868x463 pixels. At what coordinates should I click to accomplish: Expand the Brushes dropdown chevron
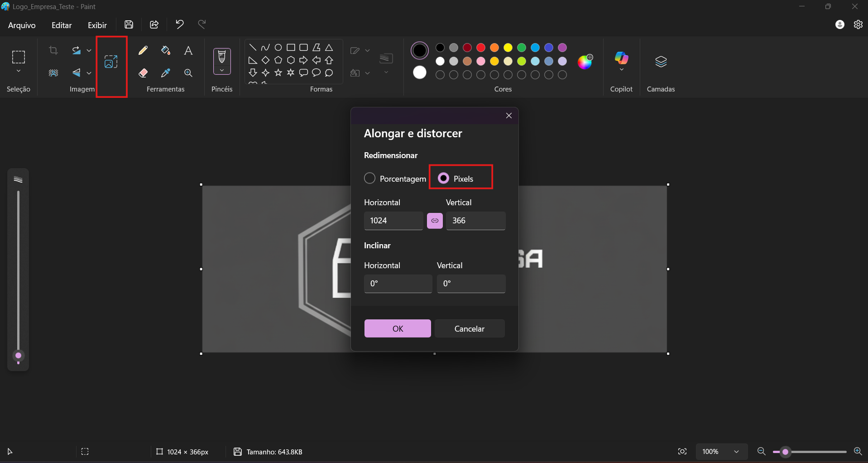point(222,70)
